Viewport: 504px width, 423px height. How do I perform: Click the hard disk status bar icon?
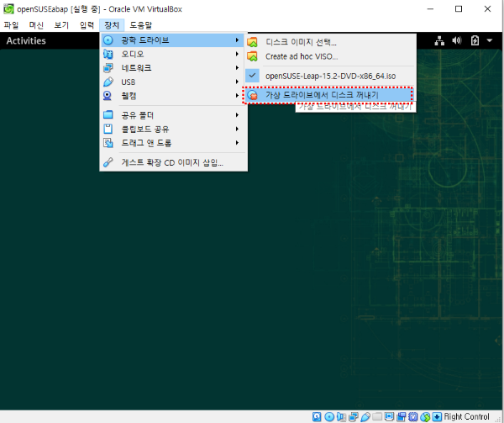[317, 417]
